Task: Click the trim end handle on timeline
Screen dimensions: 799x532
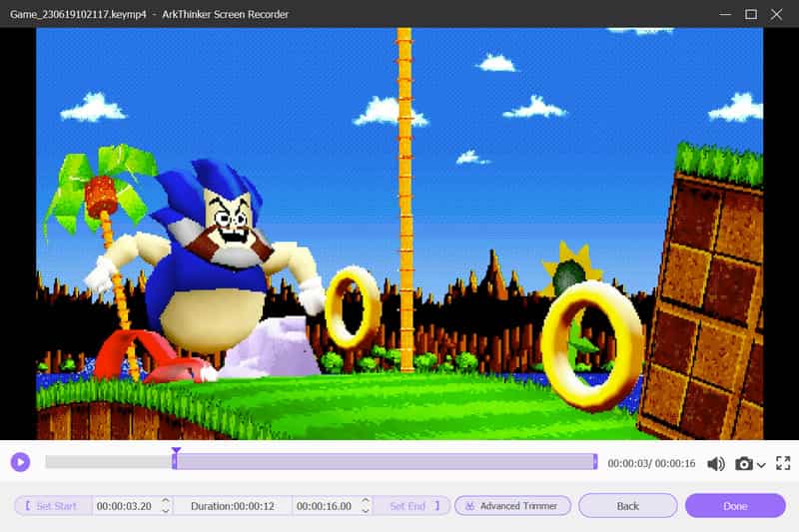Action: click(595, 462)
